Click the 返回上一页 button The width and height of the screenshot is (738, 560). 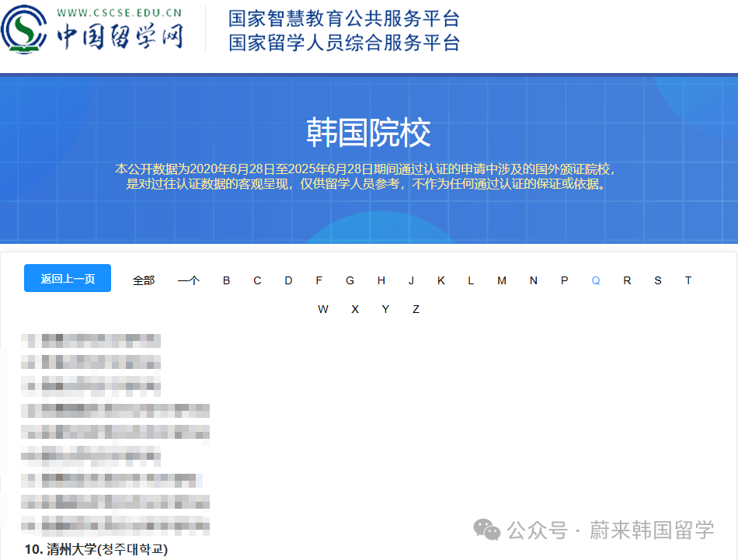point(67,278)
